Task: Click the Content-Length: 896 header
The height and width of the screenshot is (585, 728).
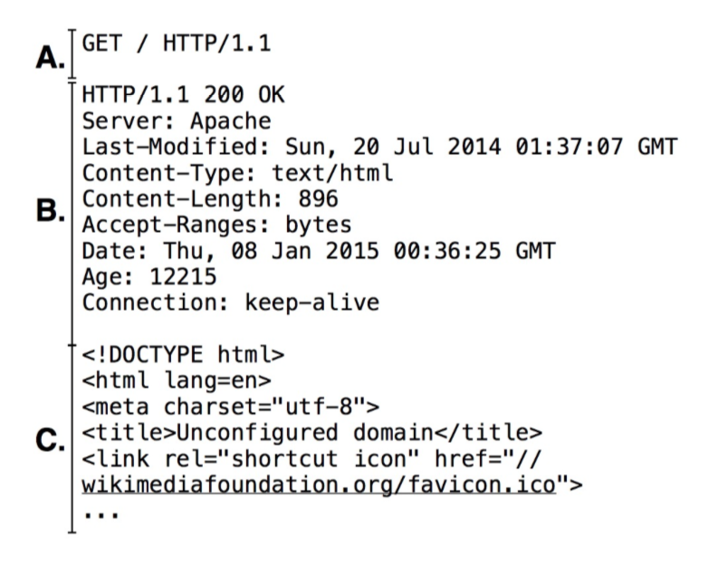Action: (210, 199)
